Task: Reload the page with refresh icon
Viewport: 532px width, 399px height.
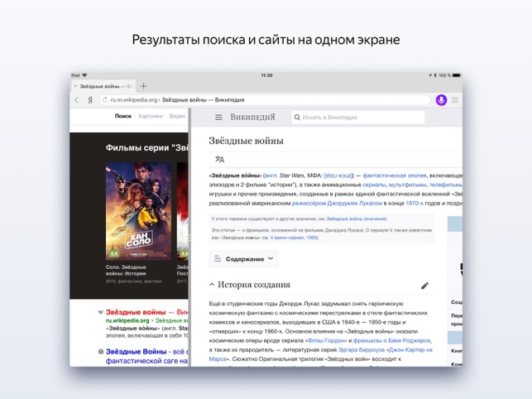Action: (x=105, y=100)
